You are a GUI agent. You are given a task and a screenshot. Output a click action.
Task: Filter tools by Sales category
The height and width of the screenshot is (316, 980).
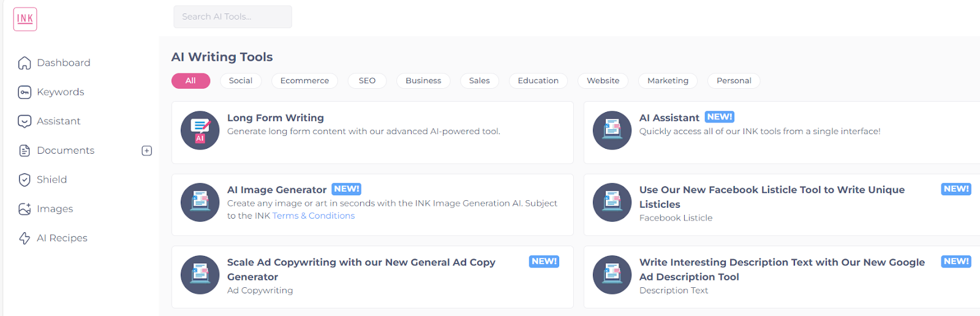480,81
